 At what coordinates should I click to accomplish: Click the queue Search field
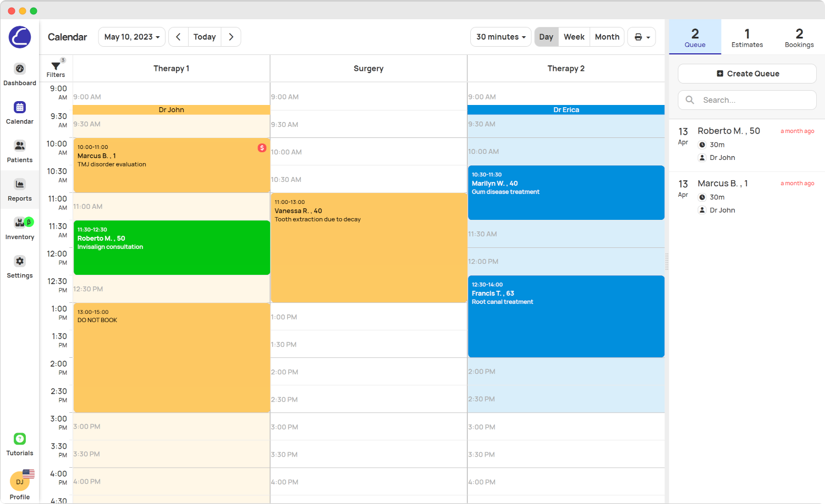747,100
